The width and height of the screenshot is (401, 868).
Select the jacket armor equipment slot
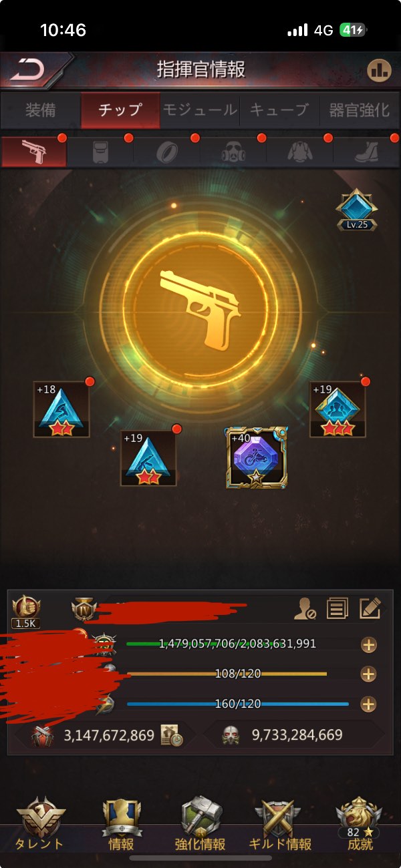(x=299, y=152)
